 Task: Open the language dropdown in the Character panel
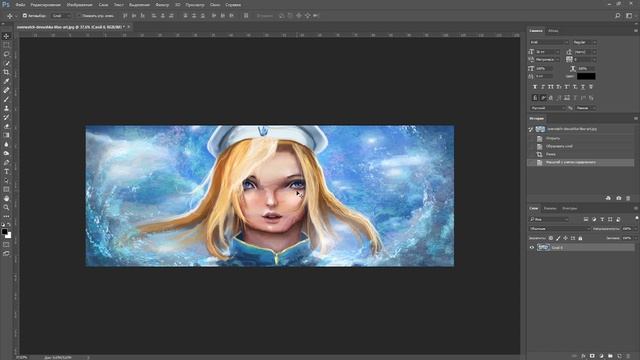547,108
